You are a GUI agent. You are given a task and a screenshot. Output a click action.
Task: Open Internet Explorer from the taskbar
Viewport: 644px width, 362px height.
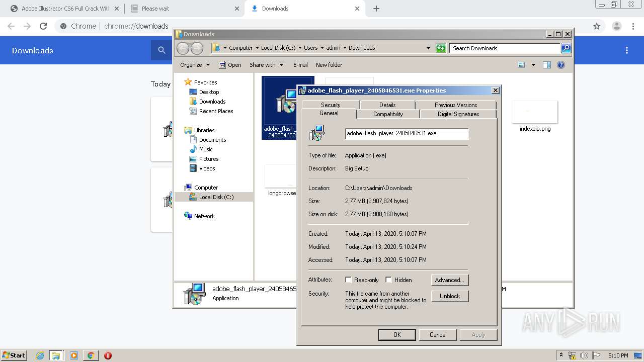coord(40,355)
